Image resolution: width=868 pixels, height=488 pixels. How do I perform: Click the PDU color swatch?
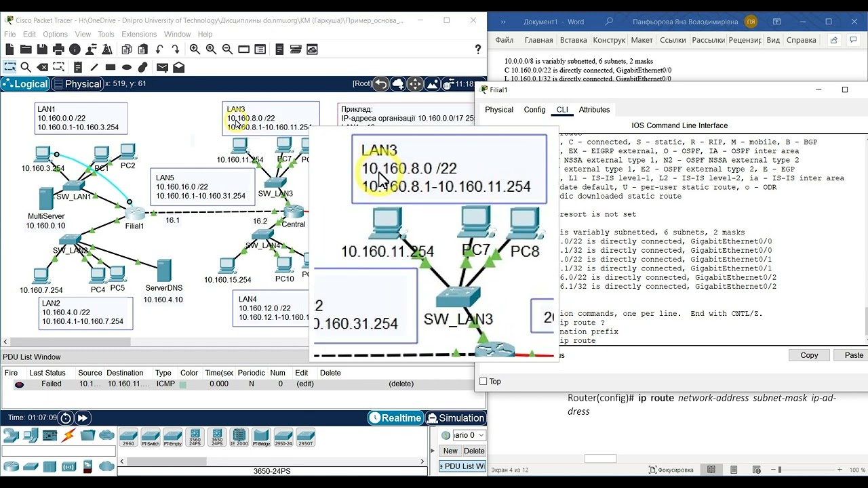pyautogui.click(x=182, y=384)
